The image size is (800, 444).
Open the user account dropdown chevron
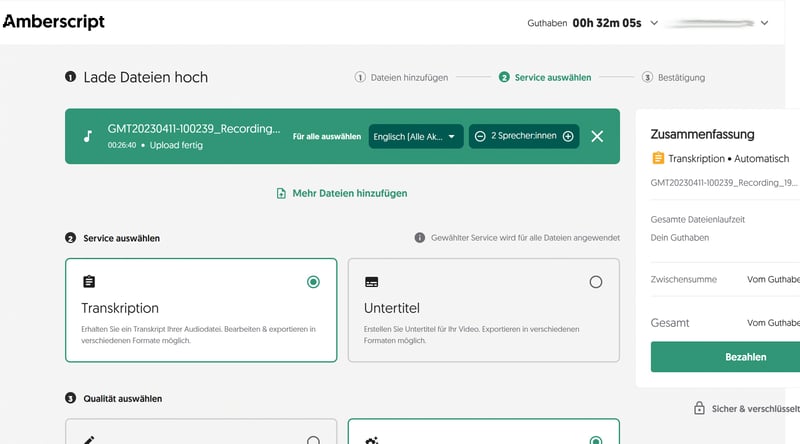pos(765,22)
